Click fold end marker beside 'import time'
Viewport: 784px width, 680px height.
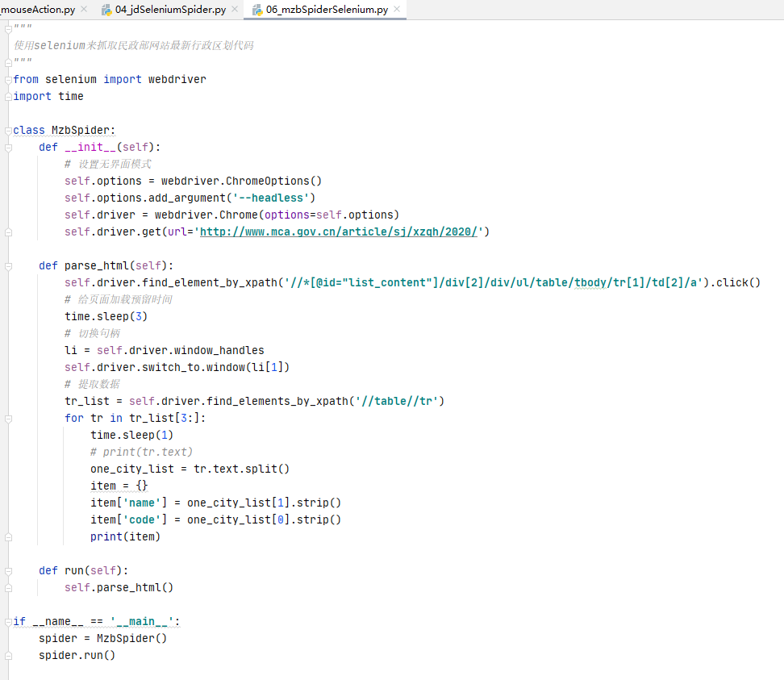pyautogui.click(x=9, y=97)
